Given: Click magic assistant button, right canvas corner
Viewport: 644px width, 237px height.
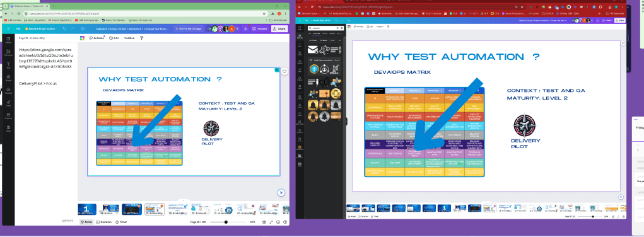Looking at the screenshot, I should coord(621,197).
